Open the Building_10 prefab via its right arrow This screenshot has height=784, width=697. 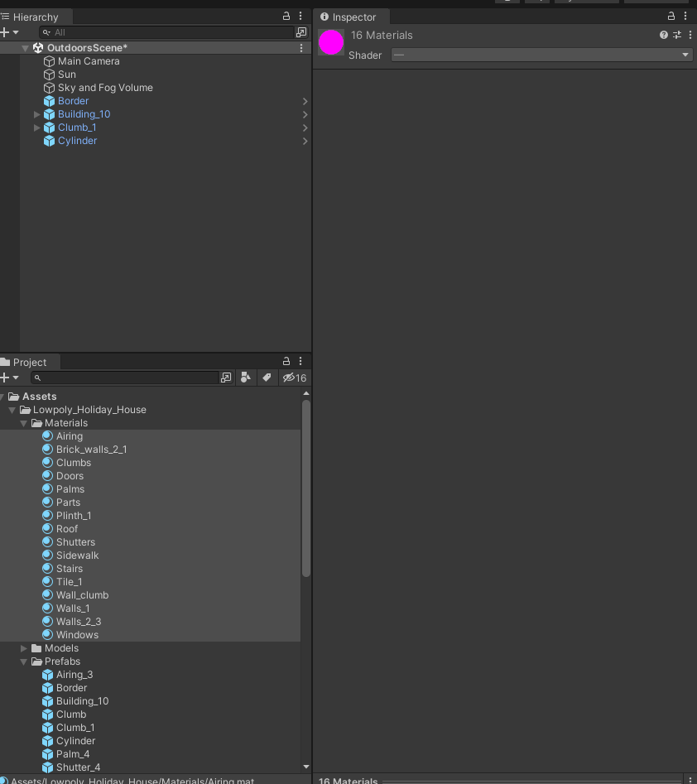305,114
